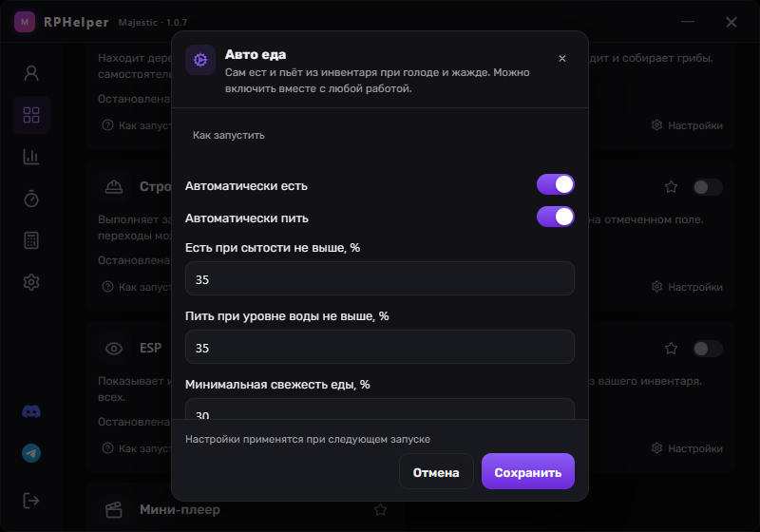Screen dimensions: 760x532
Task: Enable the Стройка row toggle
Action: [707, 187]
